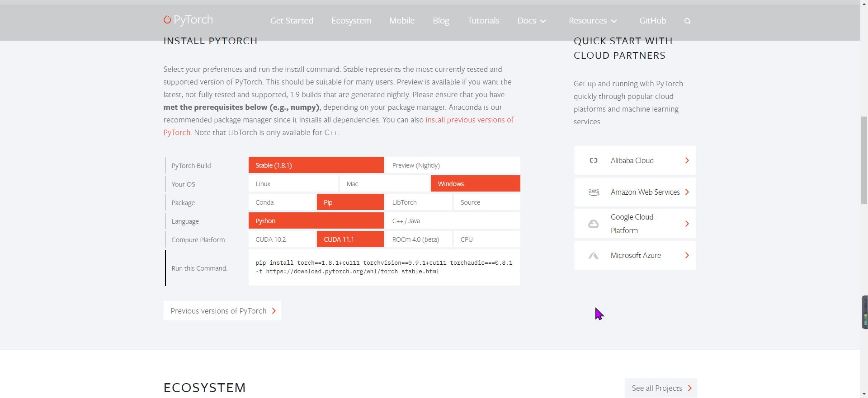Select the Preview (Nightly) build option

[x=453, y=165]
